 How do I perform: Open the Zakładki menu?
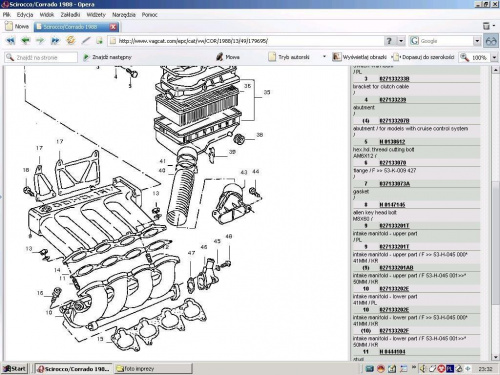pyautogui.click(x=70, y=15)
